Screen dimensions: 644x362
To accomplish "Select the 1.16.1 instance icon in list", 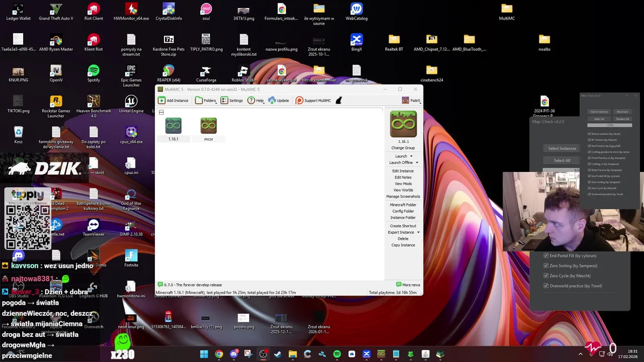I will 173,126.
